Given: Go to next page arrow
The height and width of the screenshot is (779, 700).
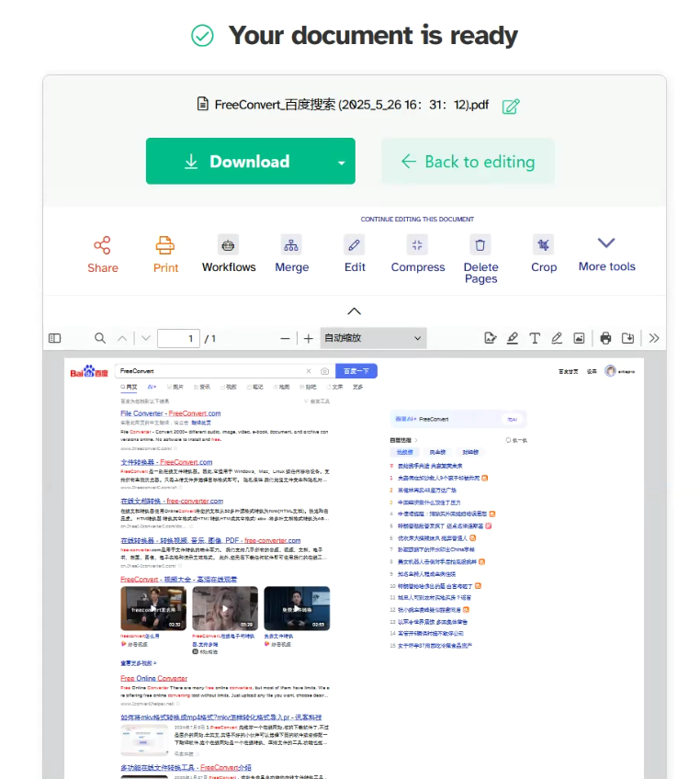Looking at the screenshot, I should click(145, 338).
